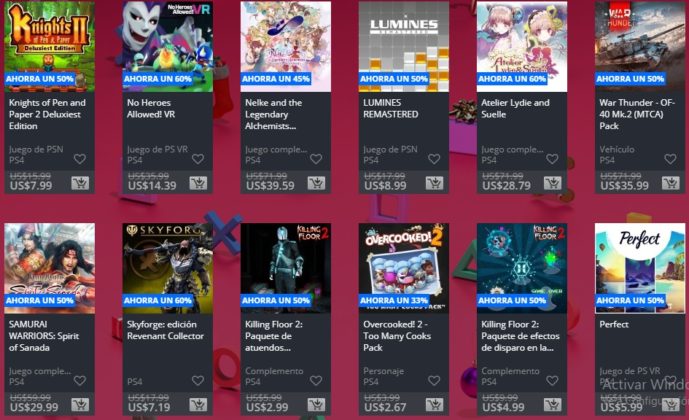Open the Atelier Lydie and Suelle title link
The image size is (689, 420).
tap(515, 109)
